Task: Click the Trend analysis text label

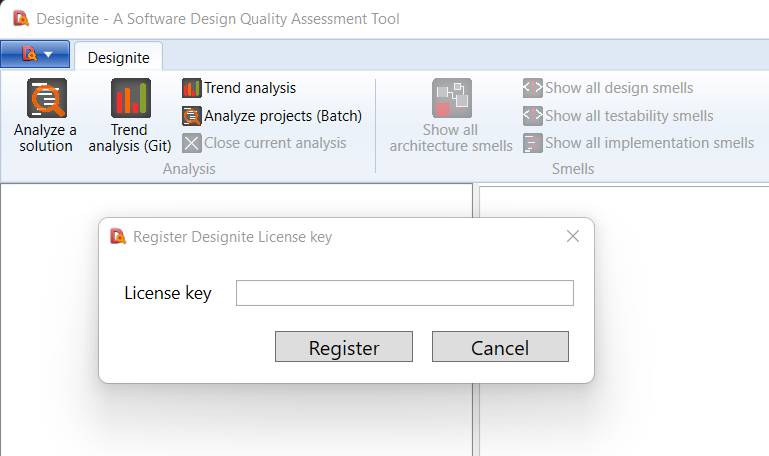Action: tap(250, 88)
